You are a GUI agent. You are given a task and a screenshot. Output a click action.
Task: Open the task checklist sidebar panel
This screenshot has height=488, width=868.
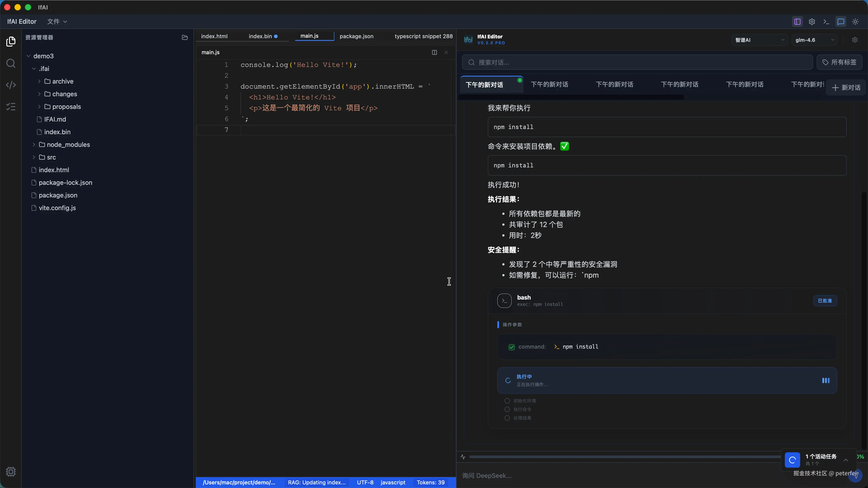[11, 107]
